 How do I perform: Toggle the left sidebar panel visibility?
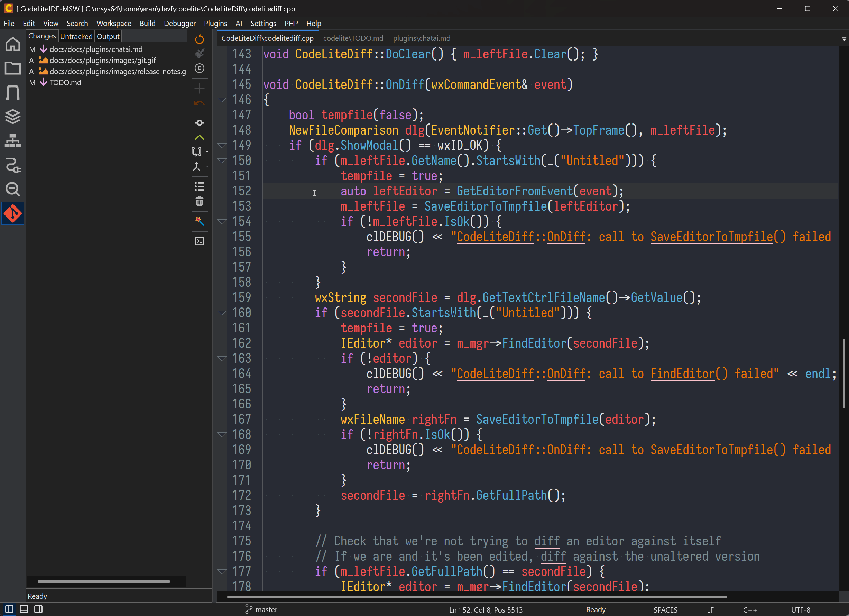pyautogui.click(x=9, y=609)
